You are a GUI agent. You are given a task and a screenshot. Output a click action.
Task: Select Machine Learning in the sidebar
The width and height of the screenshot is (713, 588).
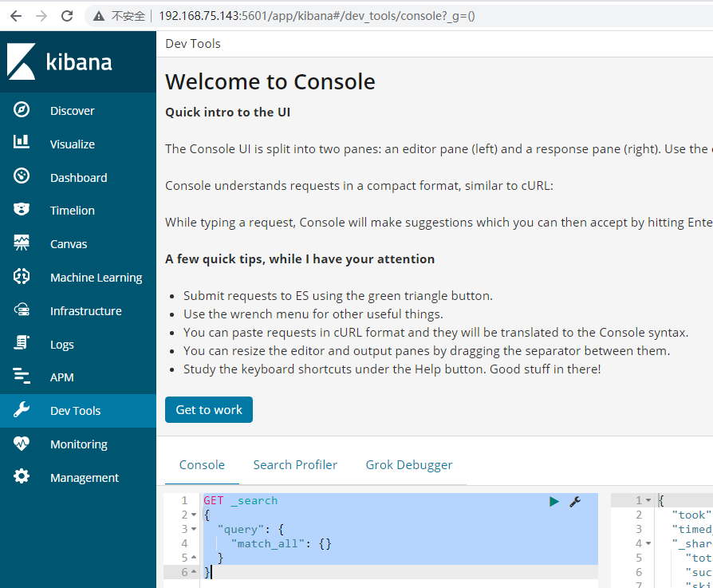click(x=96, y=278)
